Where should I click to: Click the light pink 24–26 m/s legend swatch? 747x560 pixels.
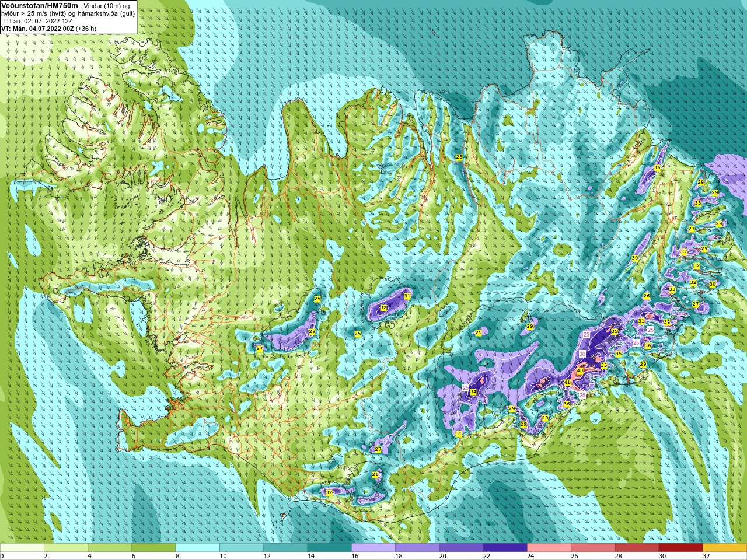549,547
